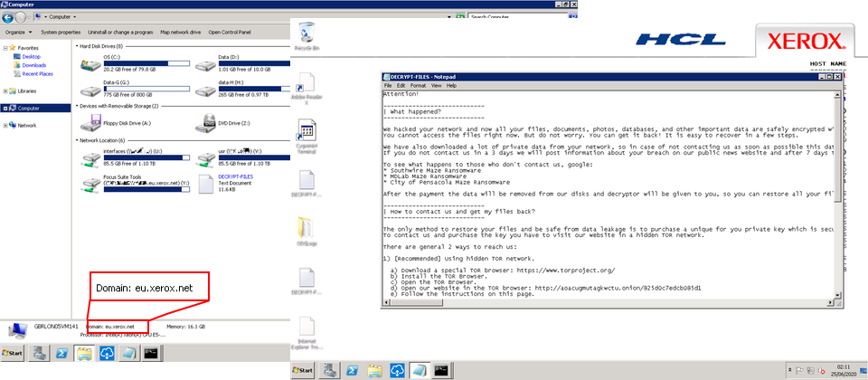This screenshot has width=868, height=380.
Task: Open the usr (V:) network drive
Action: (242, 157)
